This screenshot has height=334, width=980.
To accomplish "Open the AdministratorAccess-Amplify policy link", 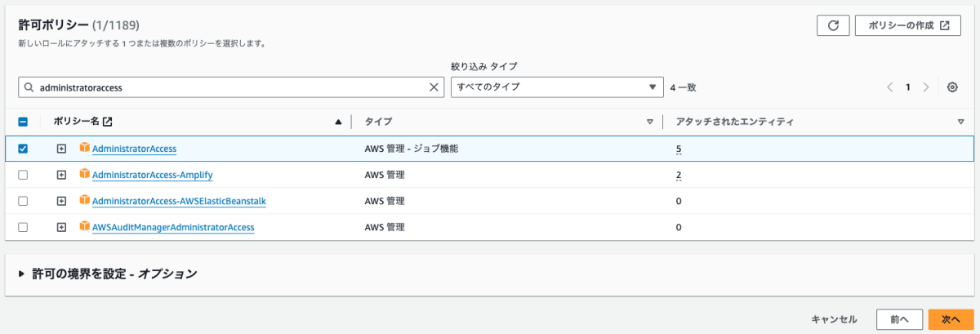I will pos(153,175).
